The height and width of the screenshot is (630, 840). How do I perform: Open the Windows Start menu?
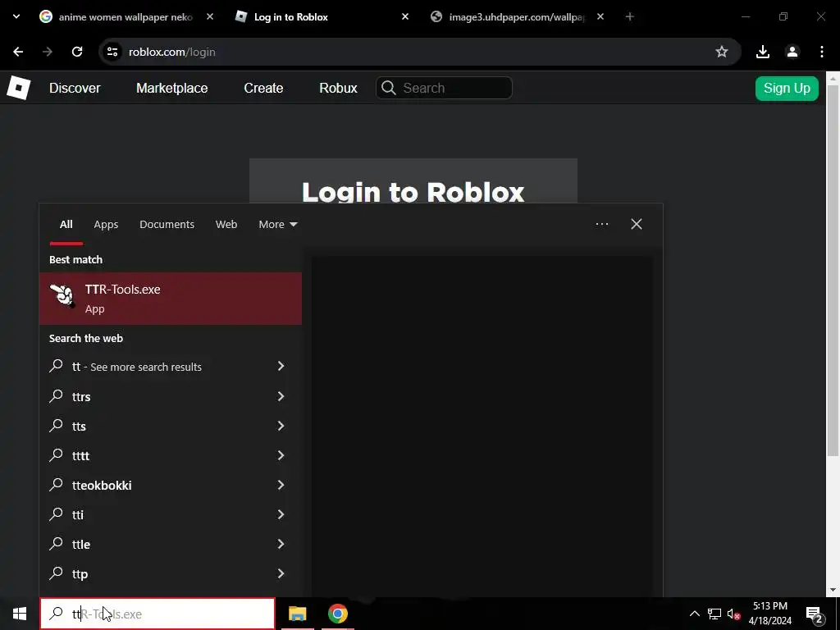[20, 614]
